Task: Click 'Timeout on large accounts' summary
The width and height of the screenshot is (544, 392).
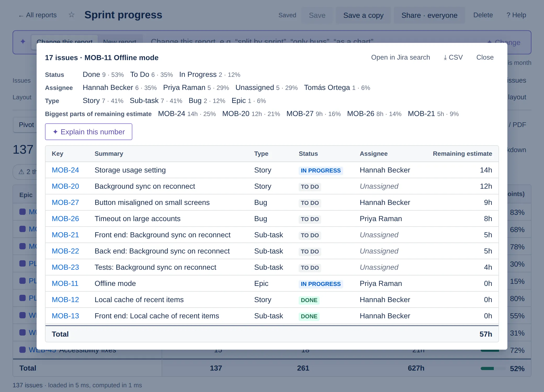Action: click(x=138, y=219)
